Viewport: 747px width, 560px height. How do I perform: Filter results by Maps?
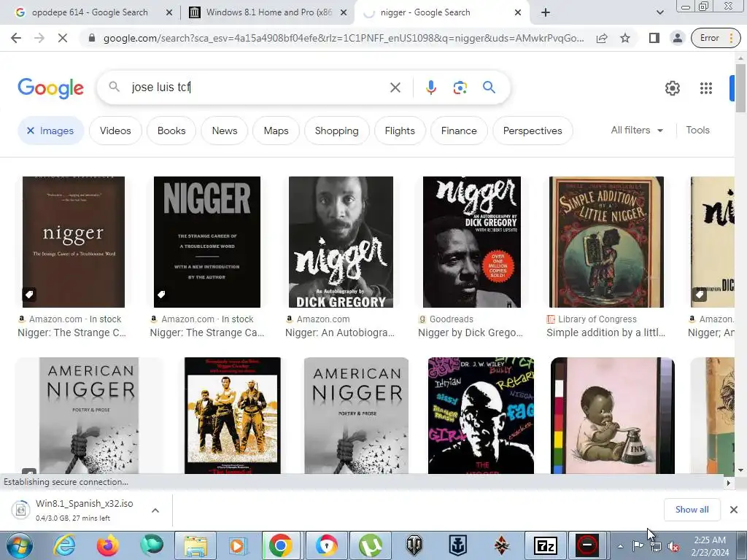click(276, 131)
